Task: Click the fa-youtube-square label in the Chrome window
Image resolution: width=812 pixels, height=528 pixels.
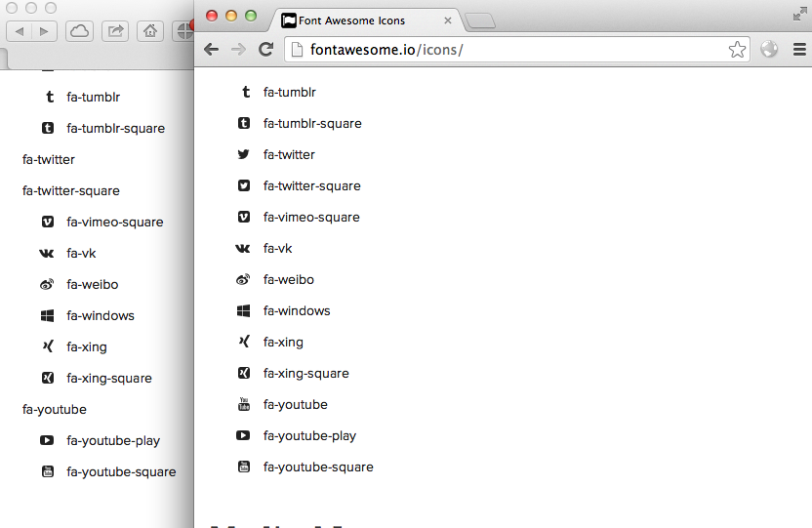Action: pos(318,467)
